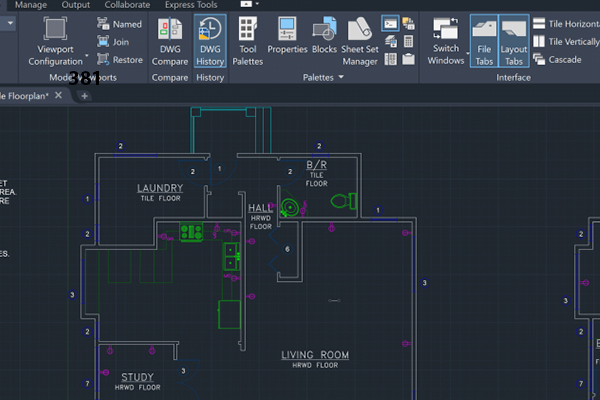
Task: Click the History panel title
Action: (210, 77)
